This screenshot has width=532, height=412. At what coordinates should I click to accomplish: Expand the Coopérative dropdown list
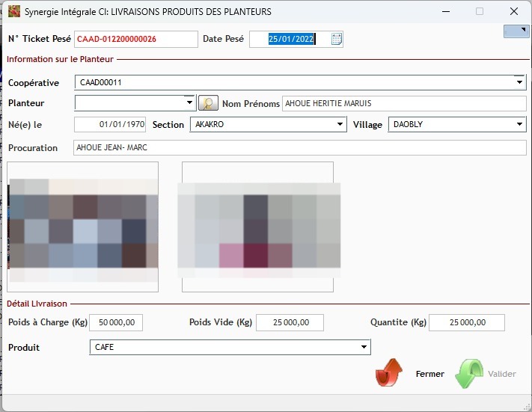tap(520, 82)
